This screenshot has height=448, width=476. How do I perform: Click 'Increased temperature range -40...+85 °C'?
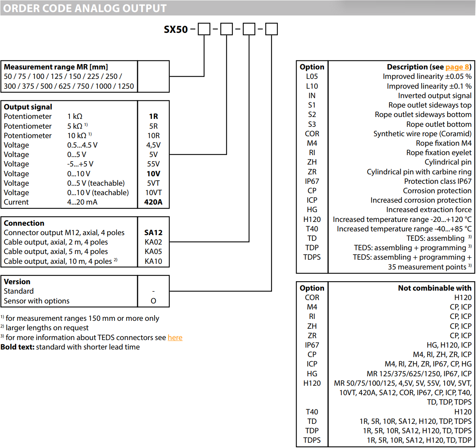[x=404, y=229]
